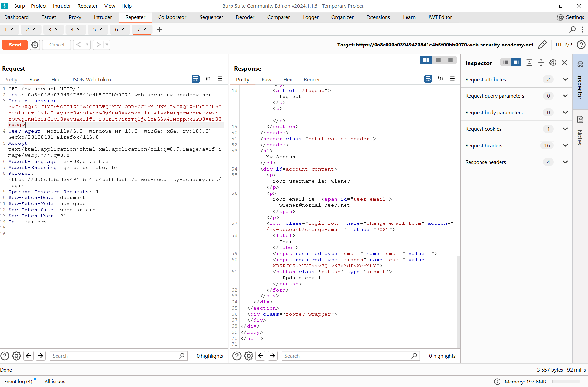Open the Repeater tab bar three-dot menu
This screenshot has height=387, width=588.
pyautogui.click(x=582, y=30)
